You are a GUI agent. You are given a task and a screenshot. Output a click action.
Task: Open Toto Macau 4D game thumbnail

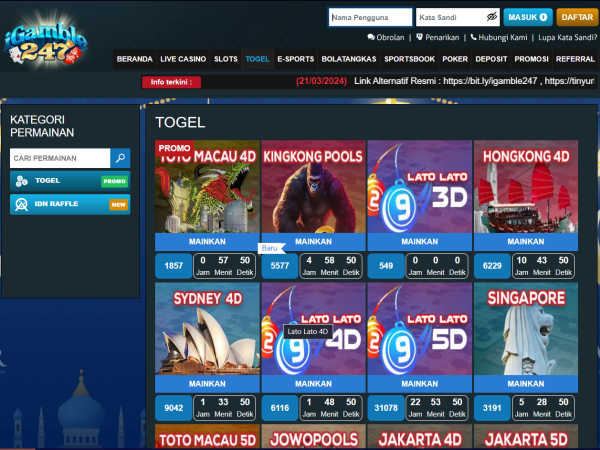click(207, 186)
